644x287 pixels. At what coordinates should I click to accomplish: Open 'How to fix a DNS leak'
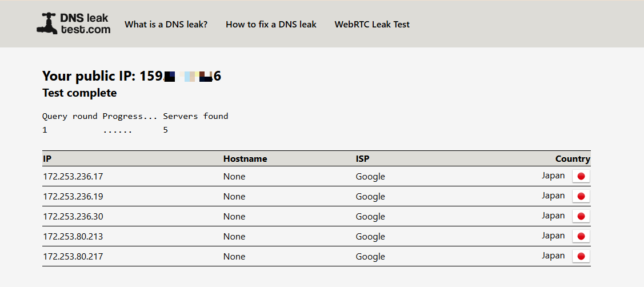[271, 25]
